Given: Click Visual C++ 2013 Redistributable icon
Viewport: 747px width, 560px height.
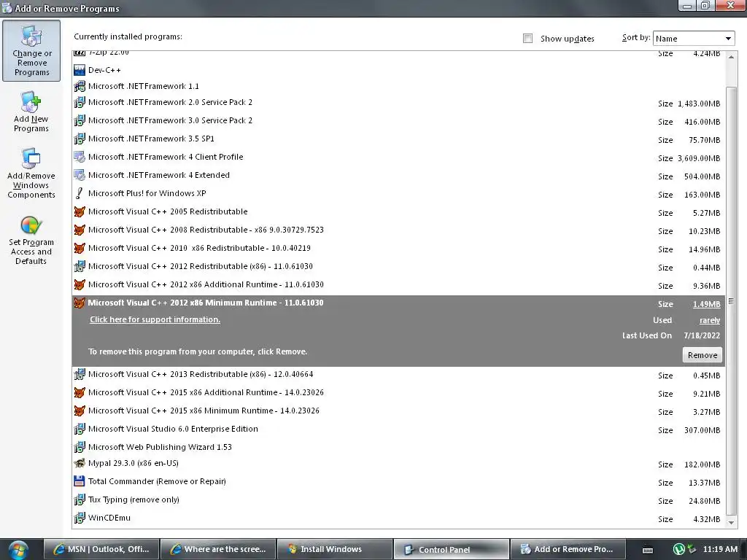Looking at the screenshot, I should tap(80, 374).
